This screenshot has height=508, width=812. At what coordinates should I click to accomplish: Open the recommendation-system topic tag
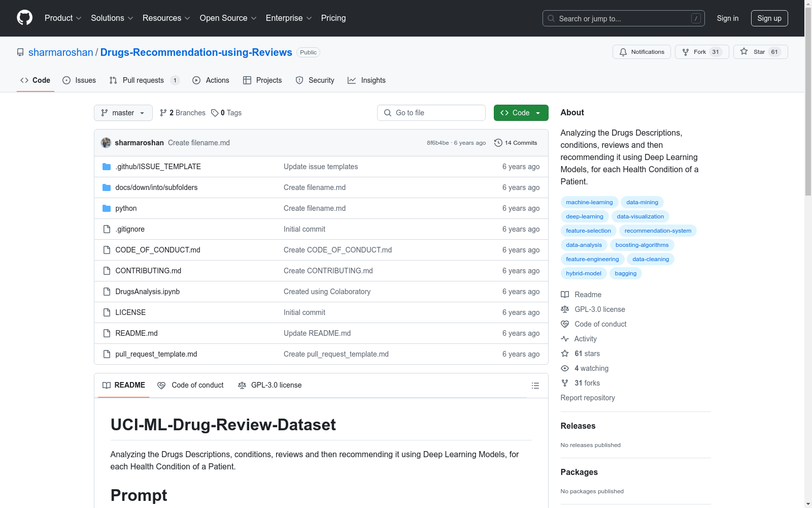tap(658, 231)
